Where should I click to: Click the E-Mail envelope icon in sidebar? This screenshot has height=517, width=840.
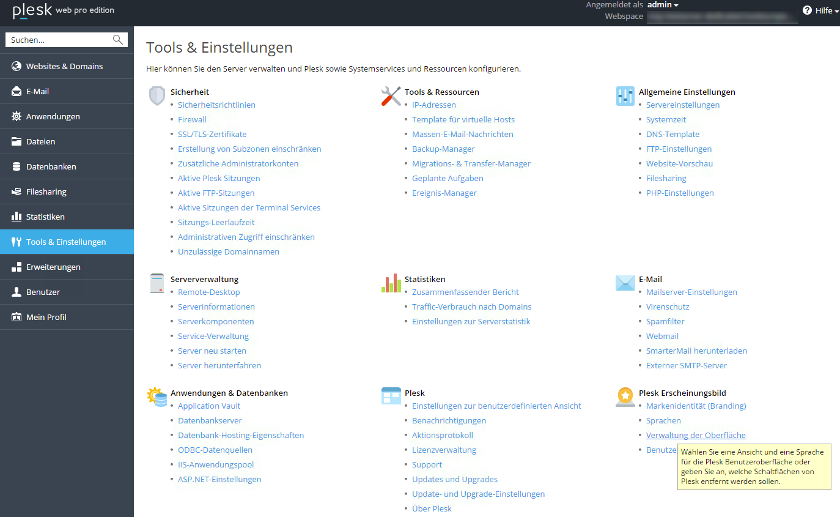pyautogui.click(x=17, y=91)
